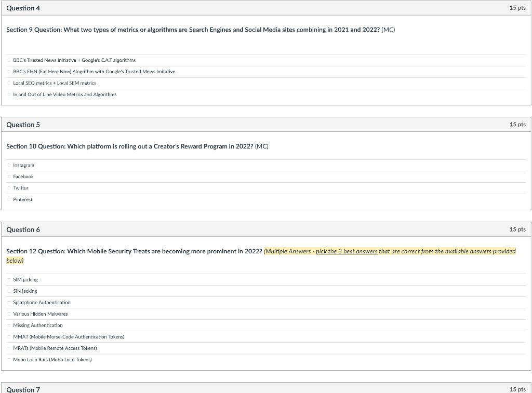532x393 pixels.
Task: Click the Section 9 Question prompt text
Action: pyautogui.click(x=201, y=30)
